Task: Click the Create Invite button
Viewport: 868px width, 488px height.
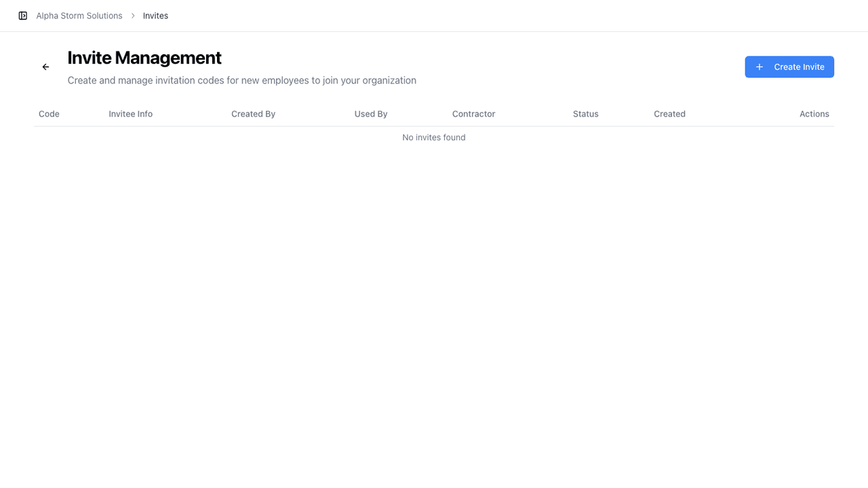Action: click(789, 67)
